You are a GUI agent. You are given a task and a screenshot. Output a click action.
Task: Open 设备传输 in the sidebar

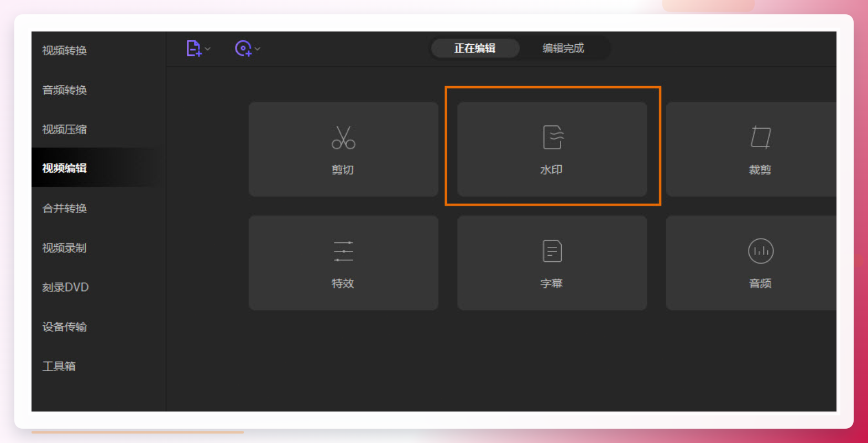point(65,327)
